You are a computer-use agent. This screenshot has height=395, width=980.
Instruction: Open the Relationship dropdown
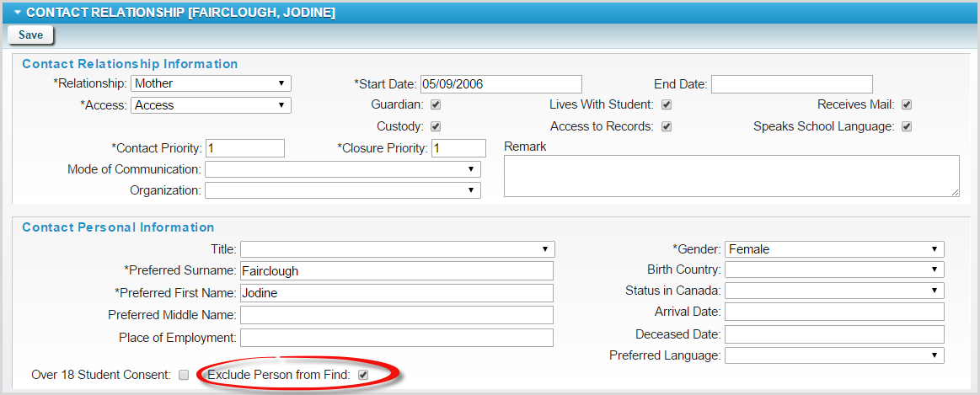click(x=211, y=83)
